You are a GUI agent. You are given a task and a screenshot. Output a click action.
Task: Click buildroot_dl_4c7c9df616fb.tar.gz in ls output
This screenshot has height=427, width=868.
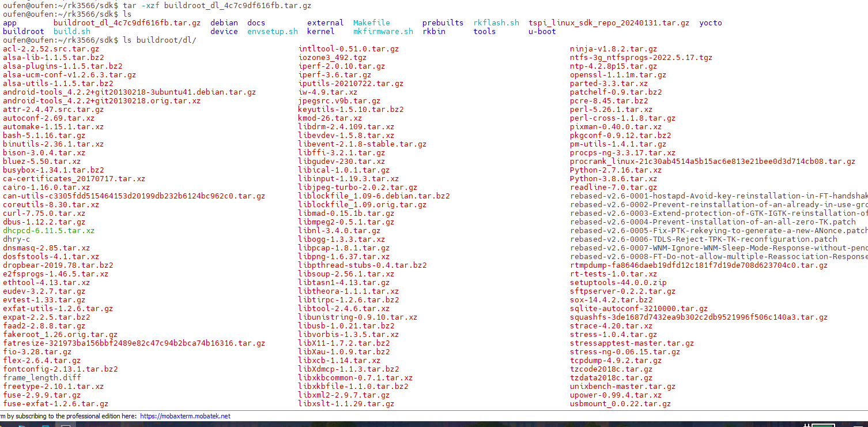click(127, 23)
